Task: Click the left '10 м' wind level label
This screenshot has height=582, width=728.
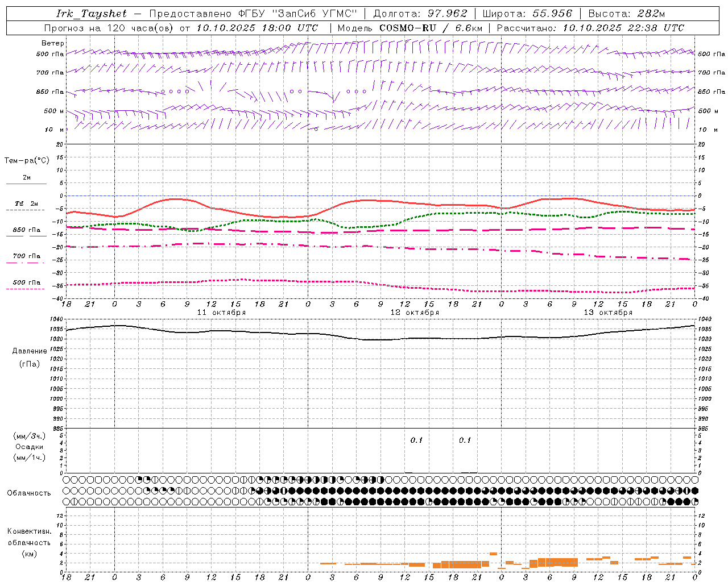Action: (x=55, y=130)
